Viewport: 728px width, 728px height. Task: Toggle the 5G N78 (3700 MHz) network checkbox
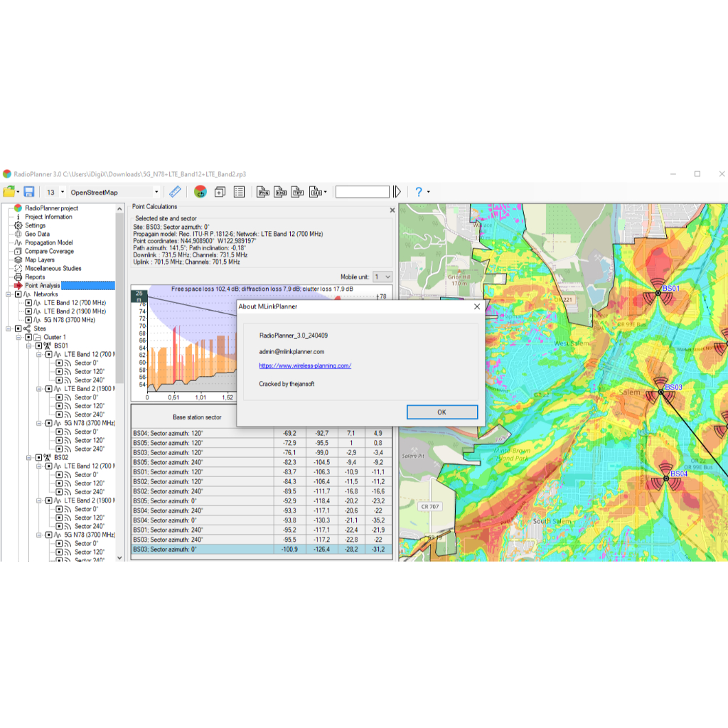29,320
